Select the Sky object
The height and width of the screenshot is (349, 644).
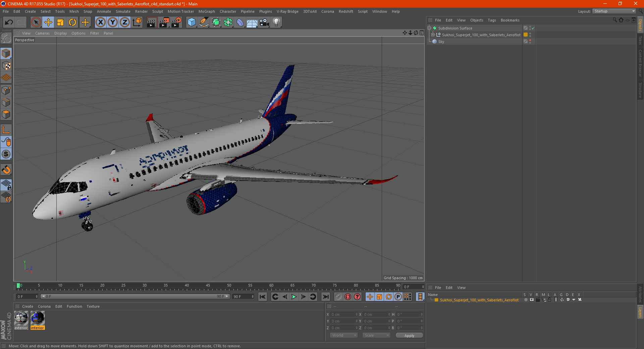tap(441, 42)
